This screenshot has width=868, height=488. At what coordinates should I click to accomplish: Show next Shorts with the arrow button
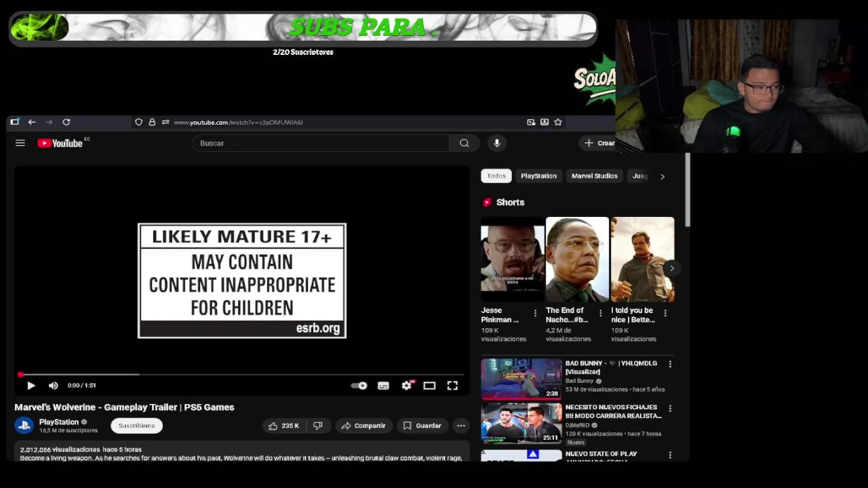coord(672,268)
